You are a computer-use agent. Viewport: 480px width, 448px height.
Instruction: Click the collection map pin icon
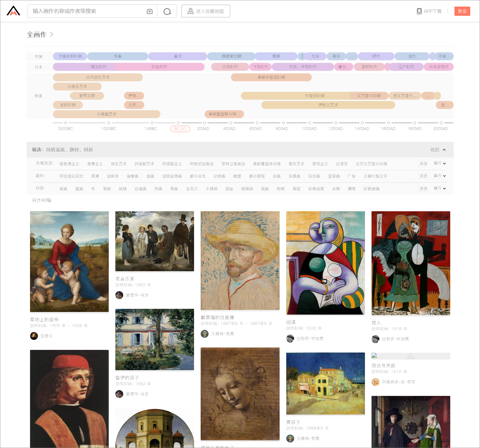pyautogui.click(x=190, y=11)
